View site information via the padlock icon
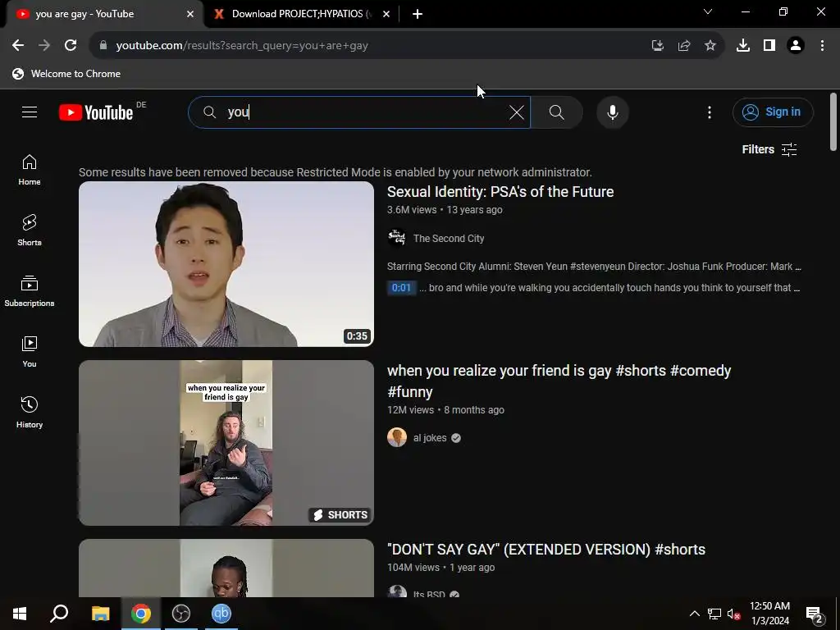Image resolution: width=840 pixels, height=630 pixels. pyautogui.click(x=103, y=46)
